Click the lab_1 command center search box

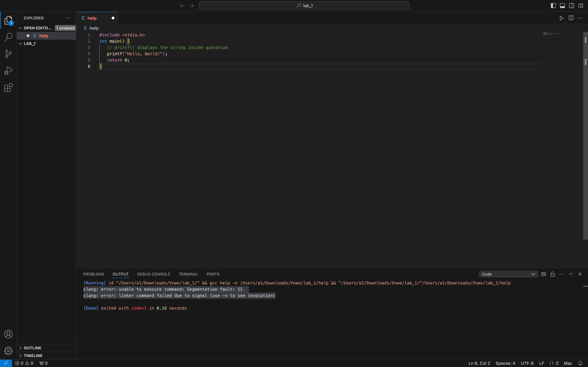[x=304, y=6]
